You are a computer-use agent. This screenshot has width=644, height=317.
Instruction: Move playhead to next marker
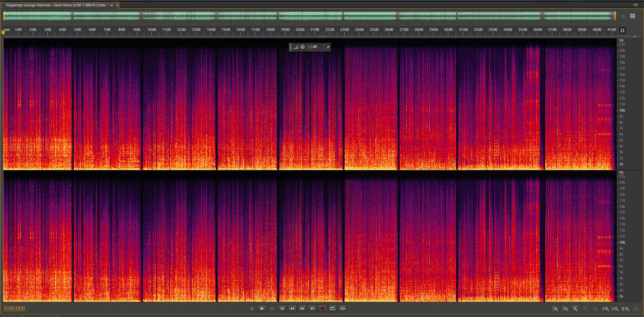(312, 308)
